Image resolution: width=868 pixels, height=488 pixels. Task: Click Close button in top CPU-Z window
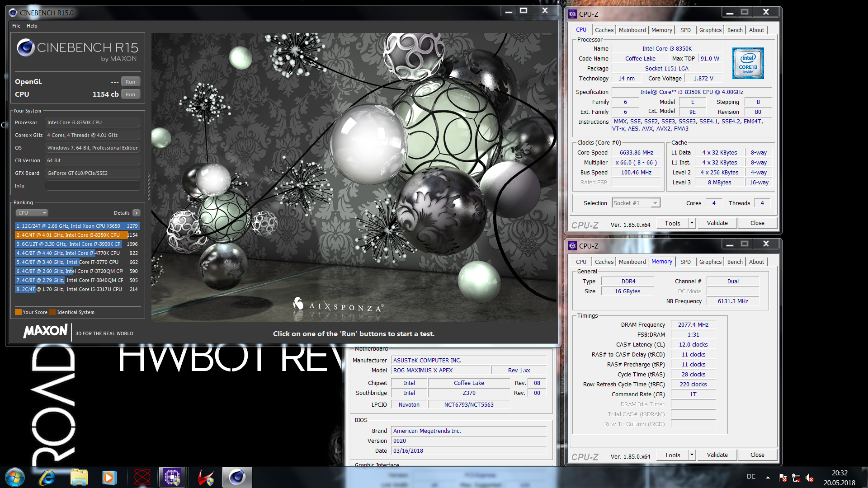(x=757, y=223)
